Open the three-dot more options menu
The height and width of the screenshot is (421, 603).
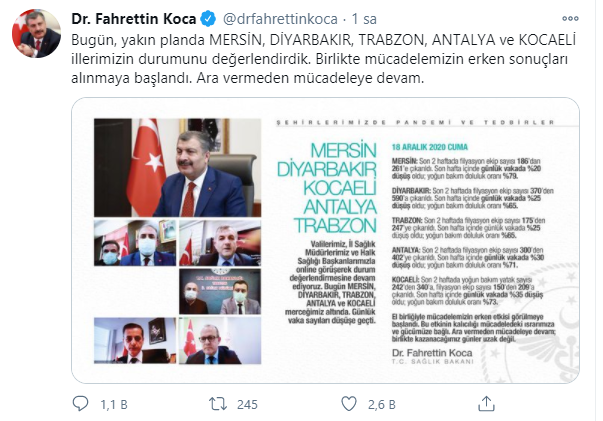[570, 18]
